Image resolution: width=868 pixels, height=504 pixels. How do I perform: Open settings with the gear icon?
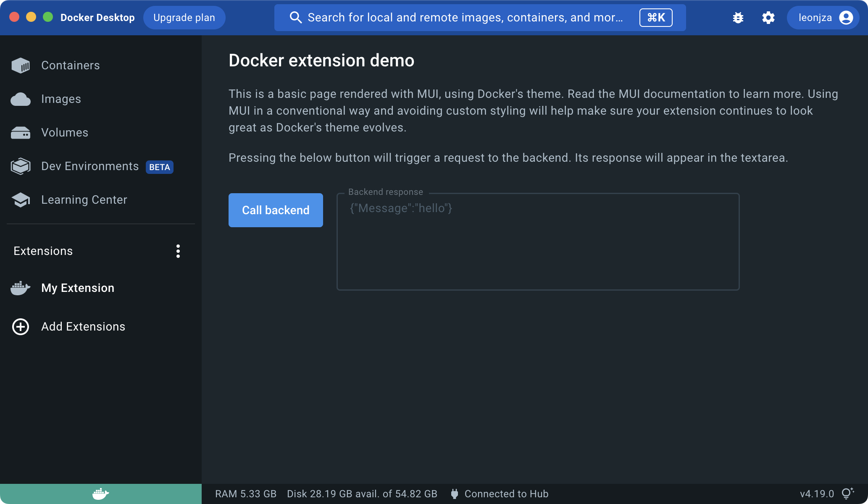pyautogui.click(x=768, y=18)
